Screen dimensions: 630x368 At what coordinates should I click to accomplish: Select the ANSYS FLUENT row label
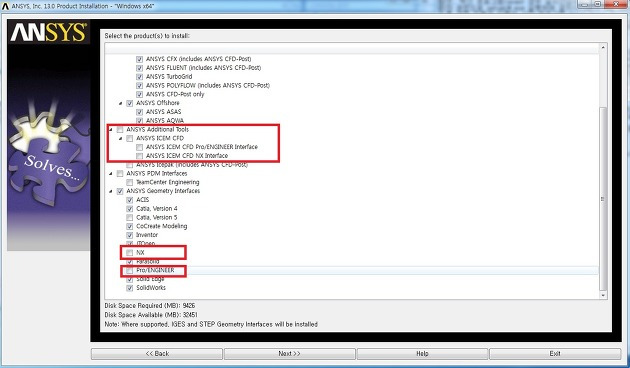(203, 68)
